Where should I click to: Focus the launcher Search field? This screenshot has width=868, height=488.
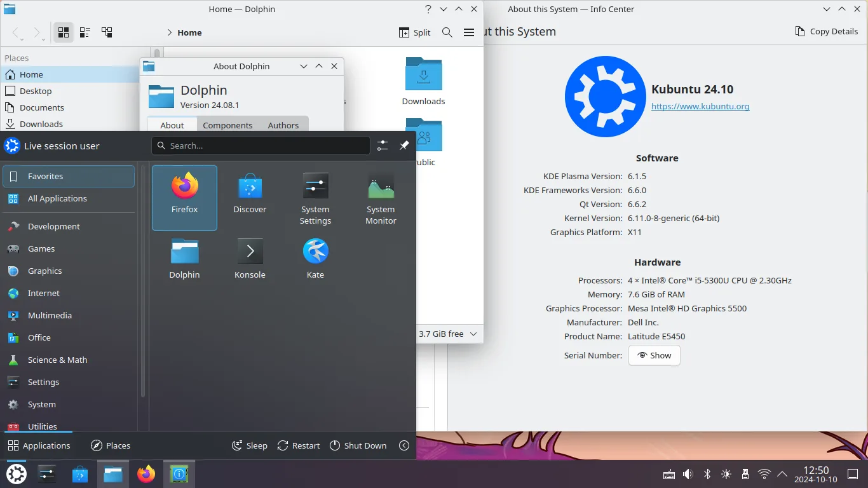261,146
